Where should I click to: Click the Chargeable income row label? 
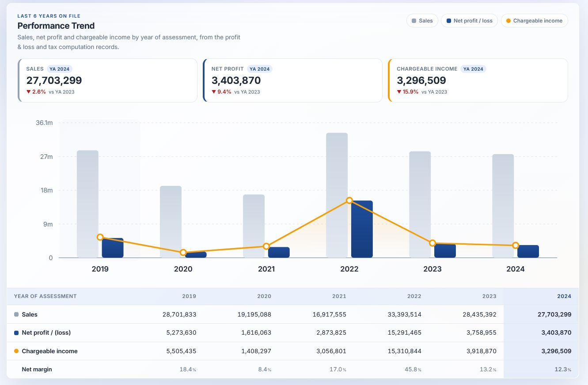pos(49,351)
